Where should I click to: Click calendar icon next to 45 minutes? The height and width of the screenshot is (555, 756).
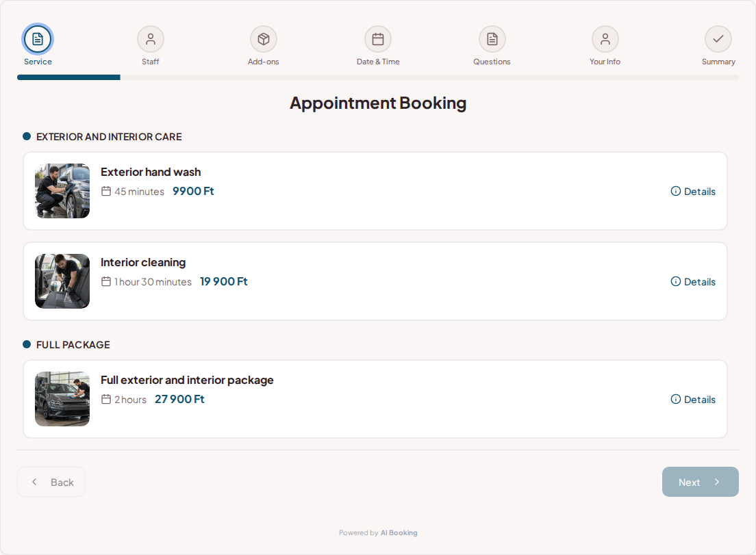click(x=106, y=191)
